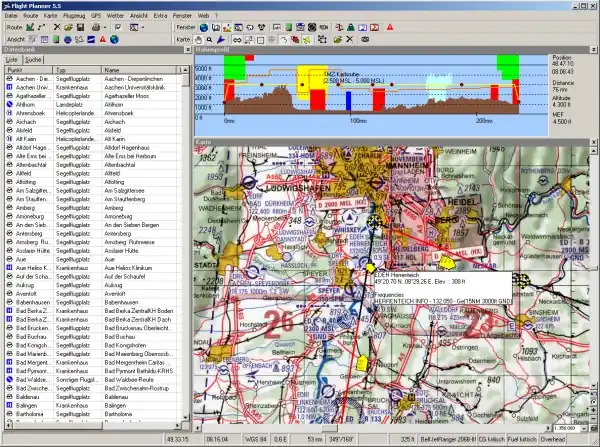This screenshot has height=447, width=600.
Task: Select the magnifier zoom tool in Karte toolbar
Action: click(x=209, y=39)
